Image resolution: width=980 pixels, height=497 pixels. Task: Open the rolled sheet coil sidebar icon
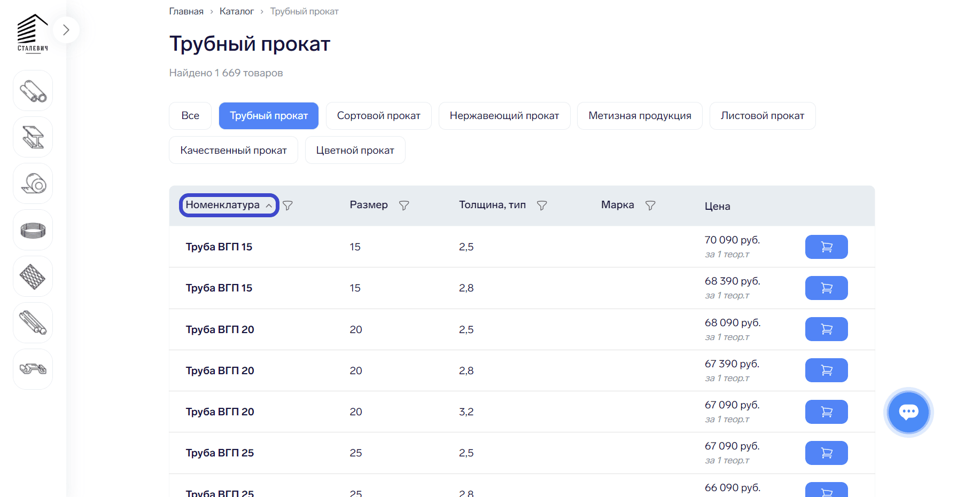click(33, 184)
